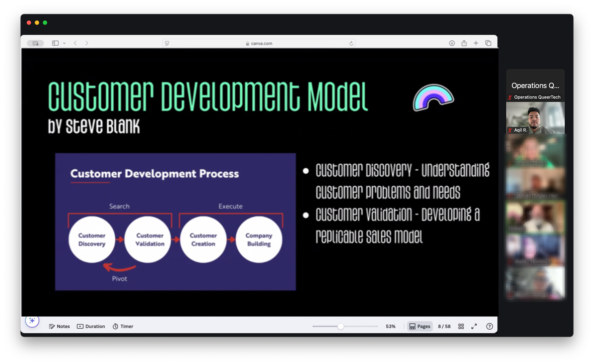Open a new browser tab
The image size is (594, 364).
click(476, 43)
